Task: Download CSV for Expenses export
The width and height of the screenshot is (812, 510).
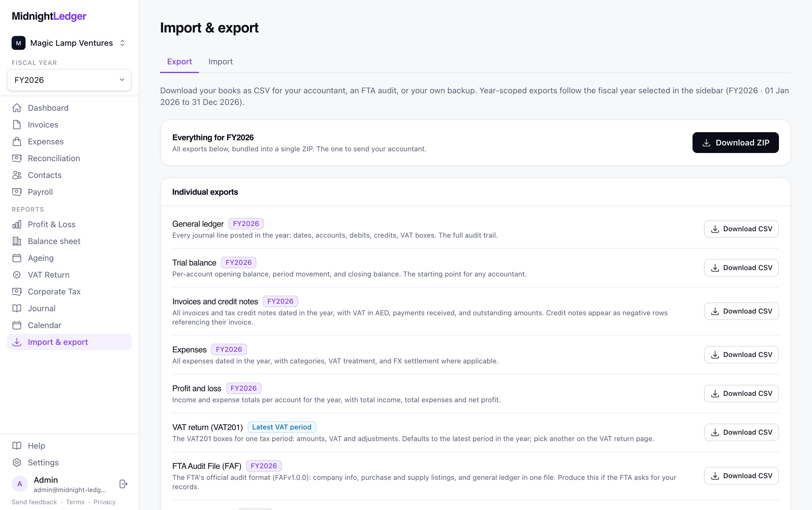Action: (741, 355)
